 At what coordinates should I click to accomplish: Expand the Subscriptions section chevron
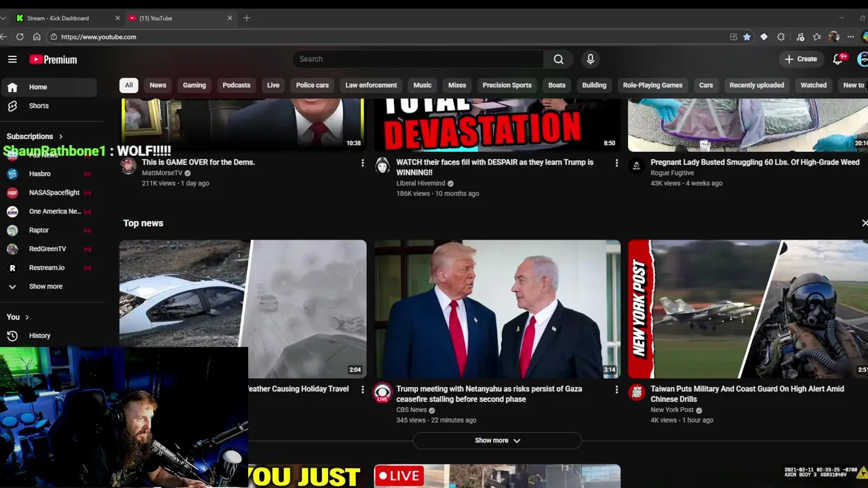(x=60, y=136)
